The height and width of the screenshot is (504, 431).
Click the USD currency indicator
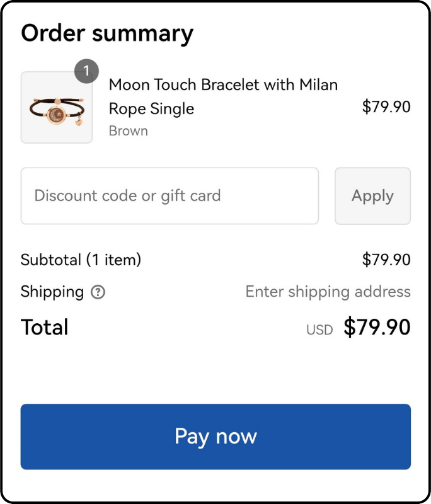(x=319, y=329)
